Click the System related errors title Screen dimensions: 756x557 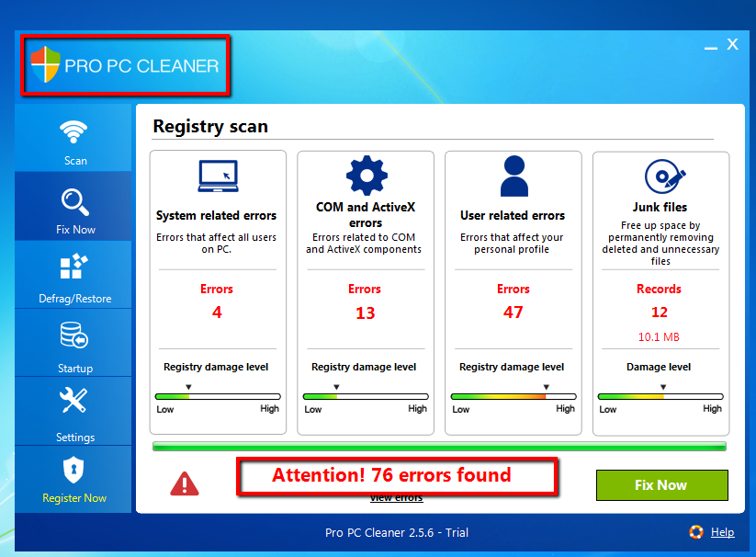coord(216,215)
